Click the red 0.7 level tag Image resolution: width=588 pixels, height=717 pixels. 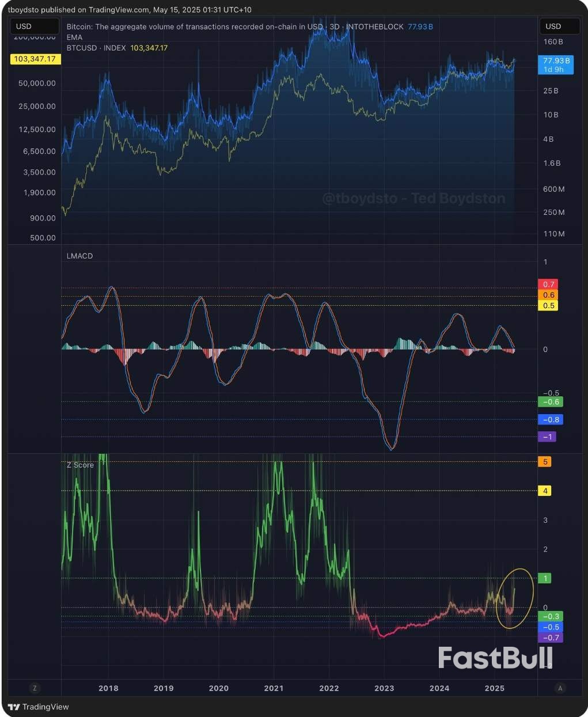point(548,284)
